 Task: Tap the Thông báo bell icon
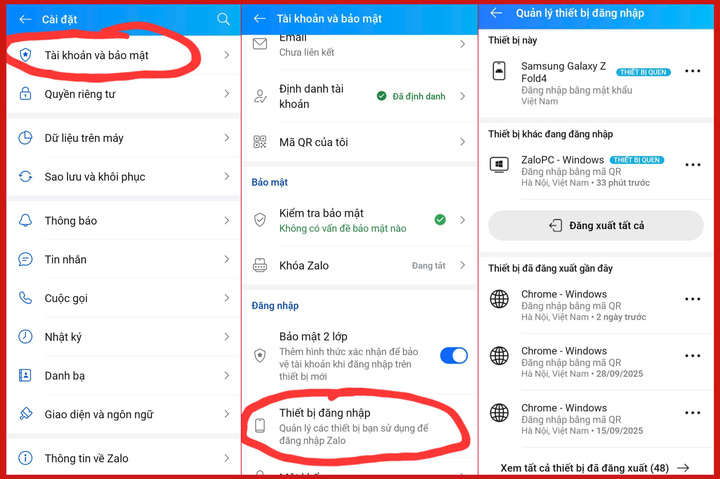[25, 221]
